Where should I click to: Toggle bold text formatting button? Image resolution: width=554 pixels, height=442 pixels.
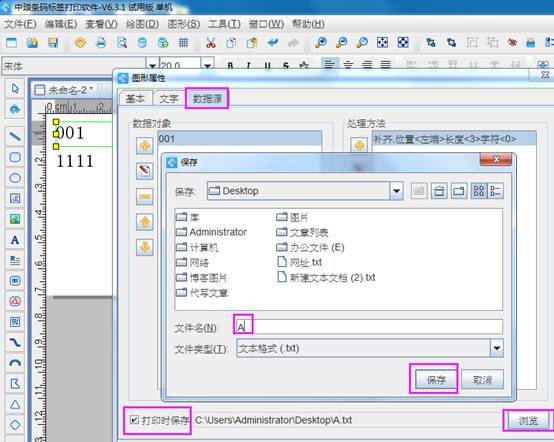click(230, 66)
